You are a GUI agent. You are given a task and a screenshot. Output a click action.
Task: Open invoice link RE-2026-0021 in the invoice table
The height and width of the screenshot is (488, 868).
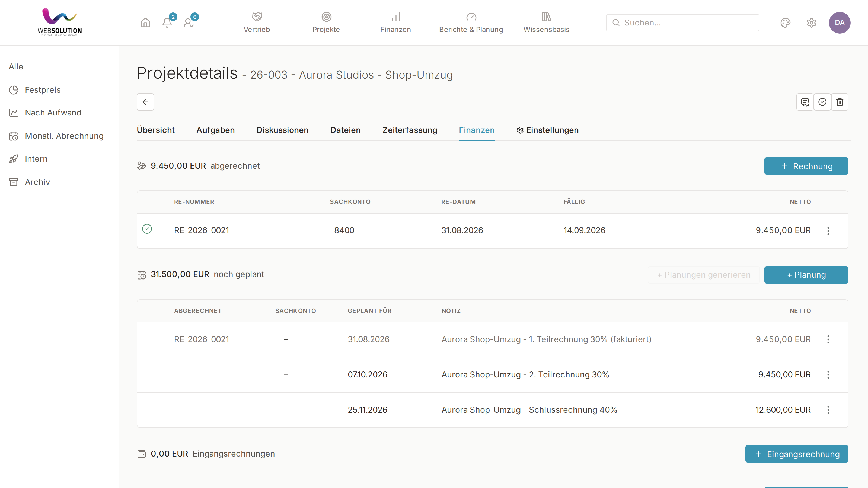[x=202, y=230]
